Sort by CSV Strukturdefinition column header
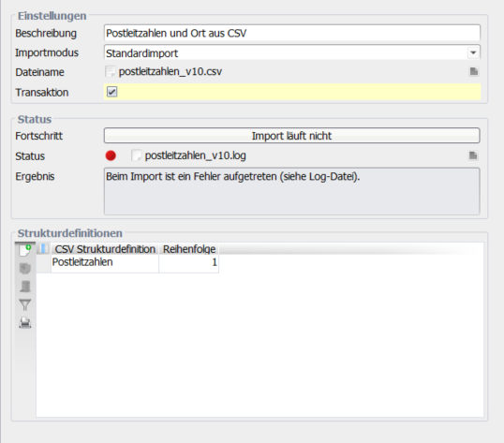Viewport: 504px width, 443px height. coord(105,249)
